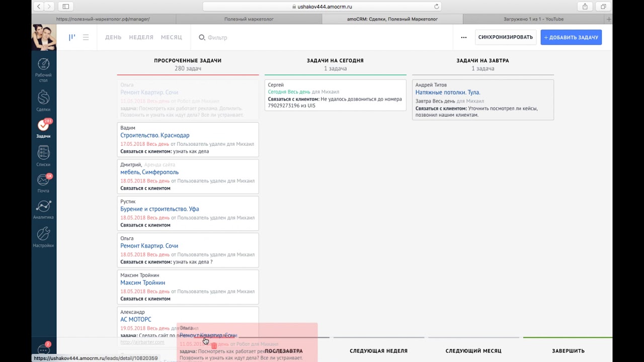
Task: Click Safari reload page icon
Action: [436, 7]
